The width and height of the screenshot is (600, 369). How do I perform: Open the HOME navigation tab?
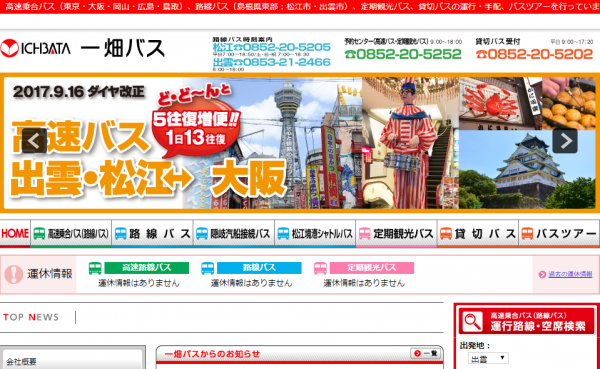(x=15, y=233)
